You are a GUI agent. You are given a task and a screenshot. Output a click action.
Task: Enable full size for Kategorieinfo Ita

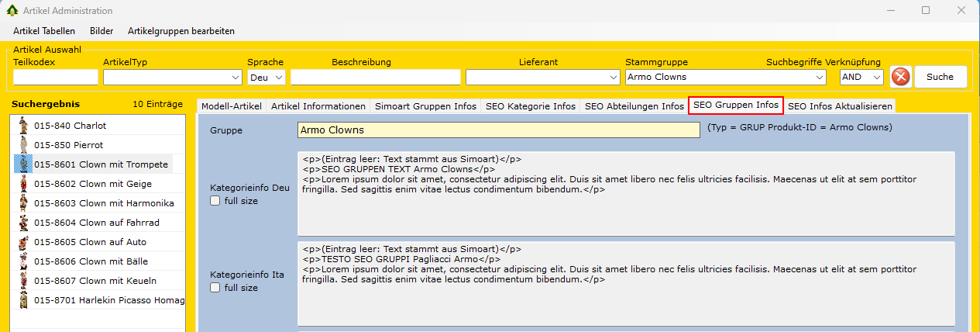215,288
